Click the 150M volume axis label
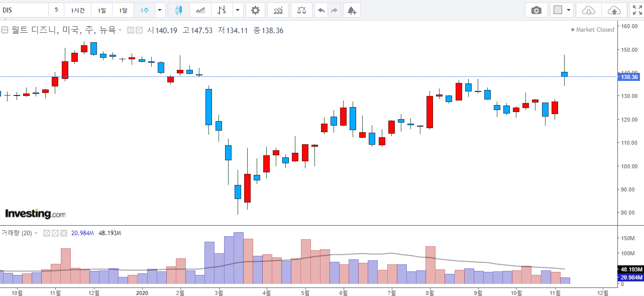Viewport: 644px width, 296px height. click(x=628, y=238)
